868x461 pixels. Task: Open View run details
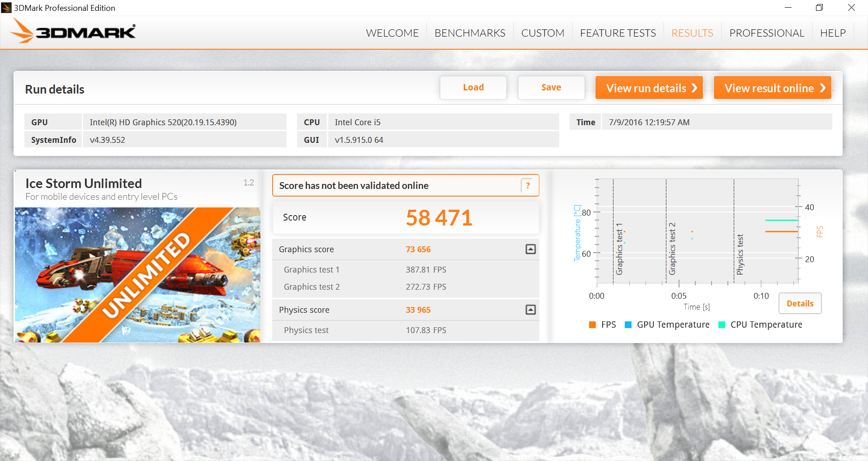[649, 88]
